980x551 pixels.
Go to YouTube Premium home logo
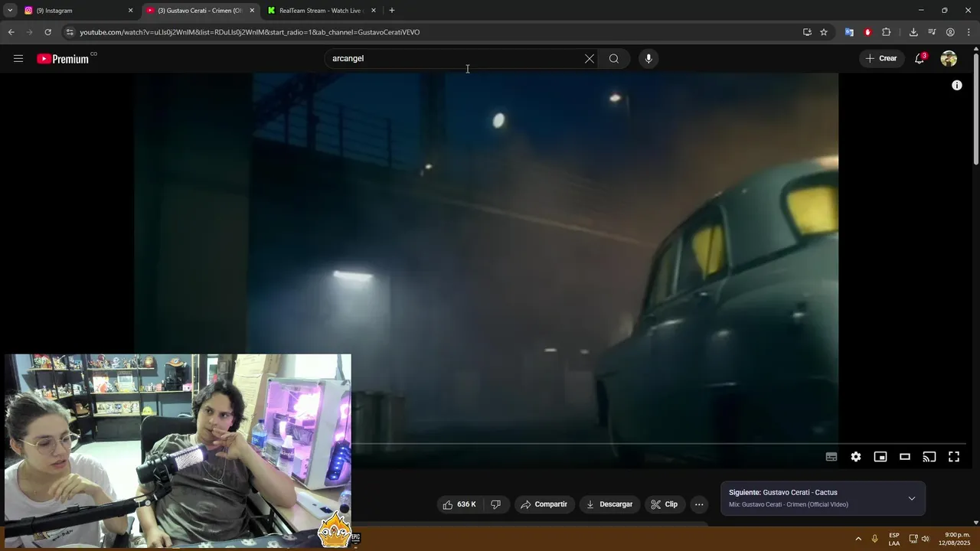pos(63,59)
